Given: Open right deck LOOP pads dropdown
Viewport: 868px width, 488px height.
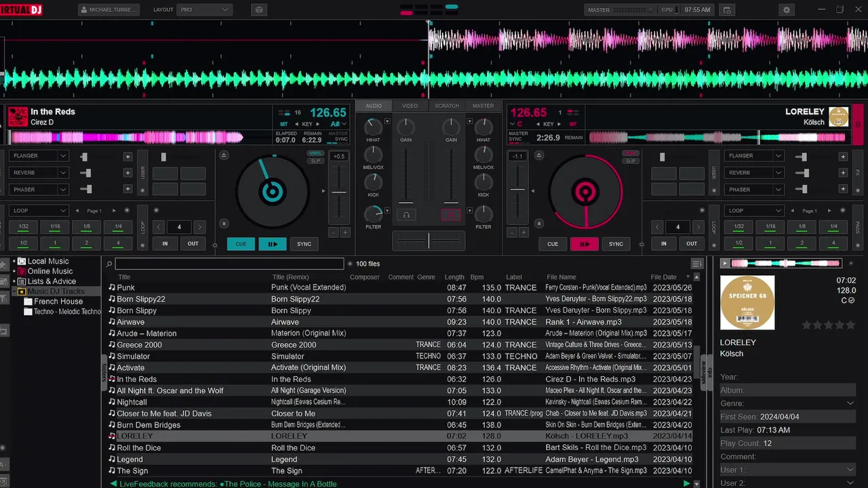Looking at the screenshot, I should pos(753,211).
